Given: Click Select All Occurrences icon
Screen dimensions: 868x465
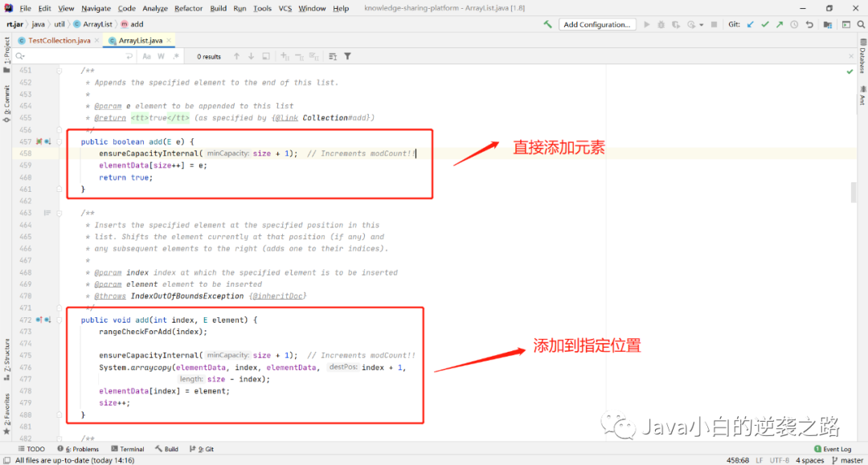Looking at the screenshot, I should (314, 56).
